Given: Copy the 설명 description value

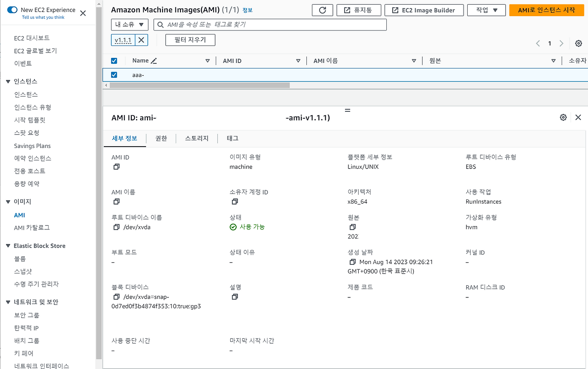Looking at the screenshot, I should click(x=235, y=297).
